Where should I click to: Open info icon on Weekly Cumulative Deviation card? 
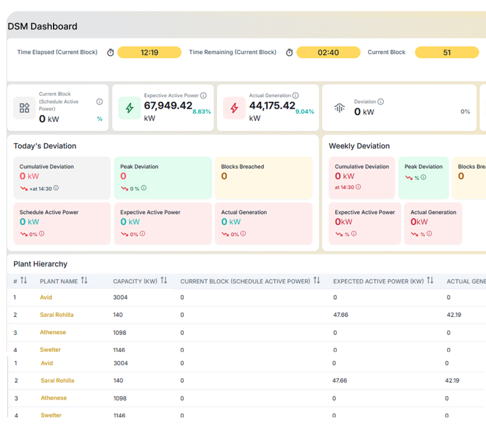[358, 187]
